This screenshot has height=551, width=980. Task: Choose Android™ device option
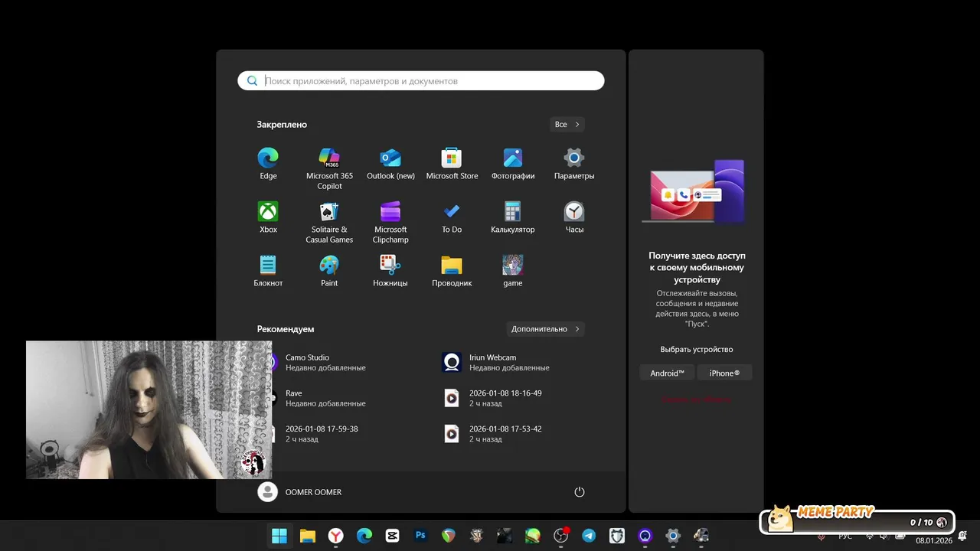coord(667,373)
